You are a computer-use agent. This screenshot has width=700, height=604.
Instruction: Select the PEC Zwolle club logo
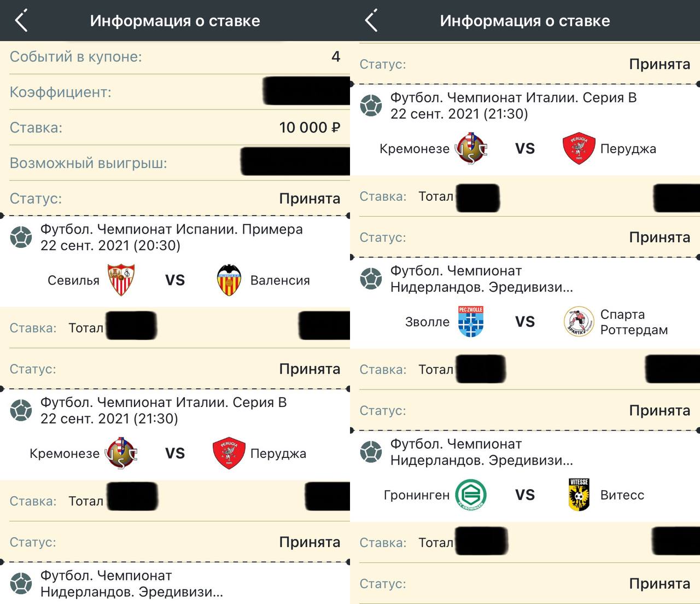pos(471,322)
